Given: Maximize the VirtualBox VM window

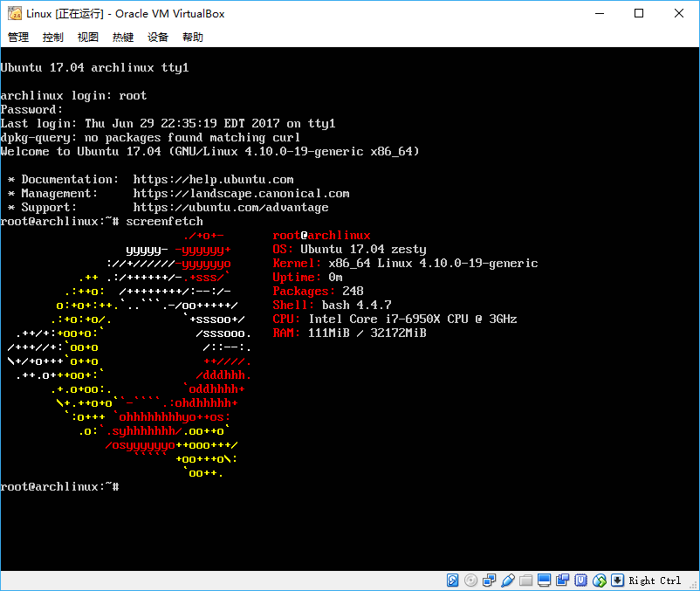Looking at the screenshot, I should [639, 13].
